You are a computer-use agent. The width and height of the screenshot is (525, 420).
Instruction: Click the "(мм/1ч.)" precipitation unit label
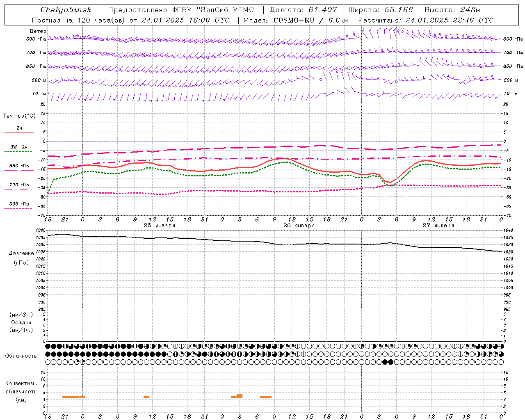pos(21,330)
